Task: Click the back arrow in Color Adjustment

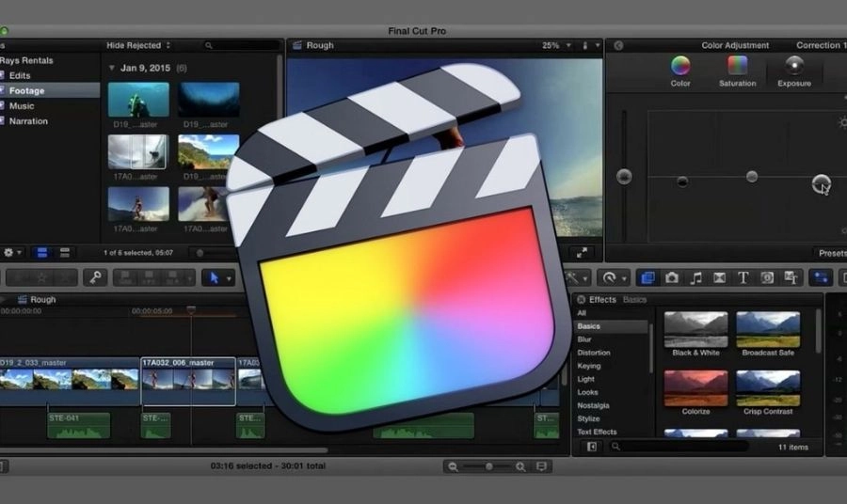Action: 618,45
